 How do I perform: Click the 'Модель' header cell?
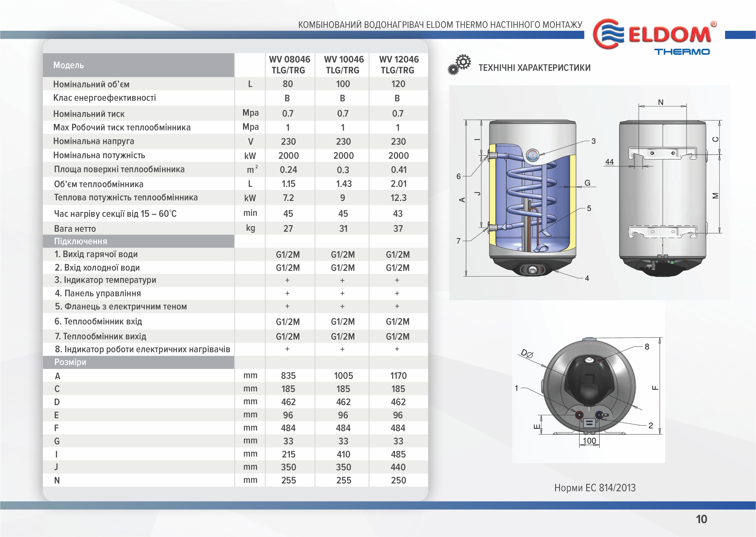tap(138, 65)
